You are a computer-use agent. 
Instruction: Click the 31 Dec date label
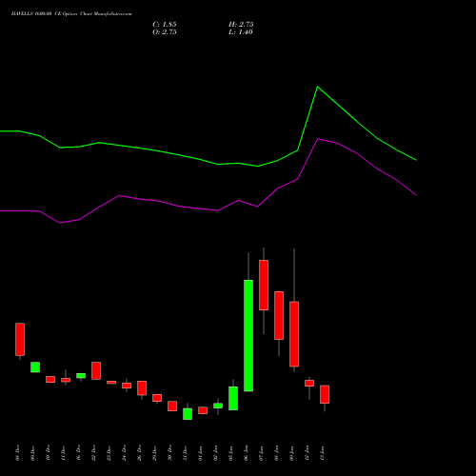pyautogui.click(x=185, y=453)
